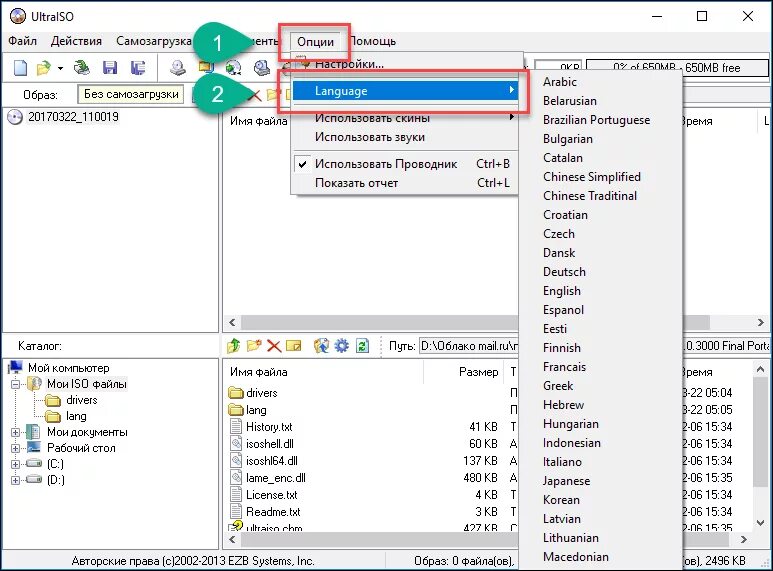Expand the (C:) drive node

[15, 464]
